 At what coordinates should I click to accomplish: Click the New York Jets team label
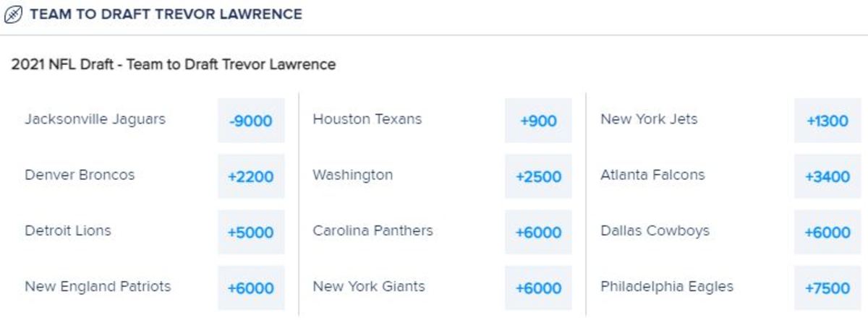[x=649, y=119]
